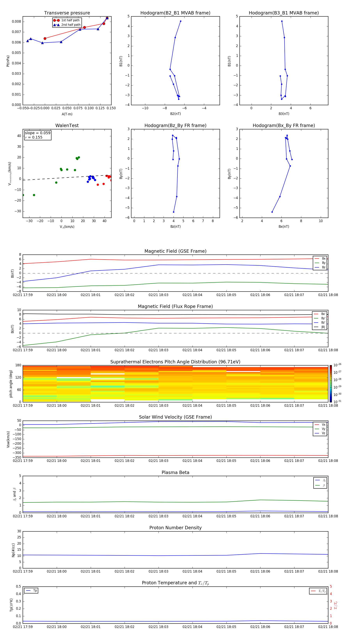Click the By' legend entry in Flux Rope panel
351x644 pixels.
pyautogui.click(x=320, y=318)
